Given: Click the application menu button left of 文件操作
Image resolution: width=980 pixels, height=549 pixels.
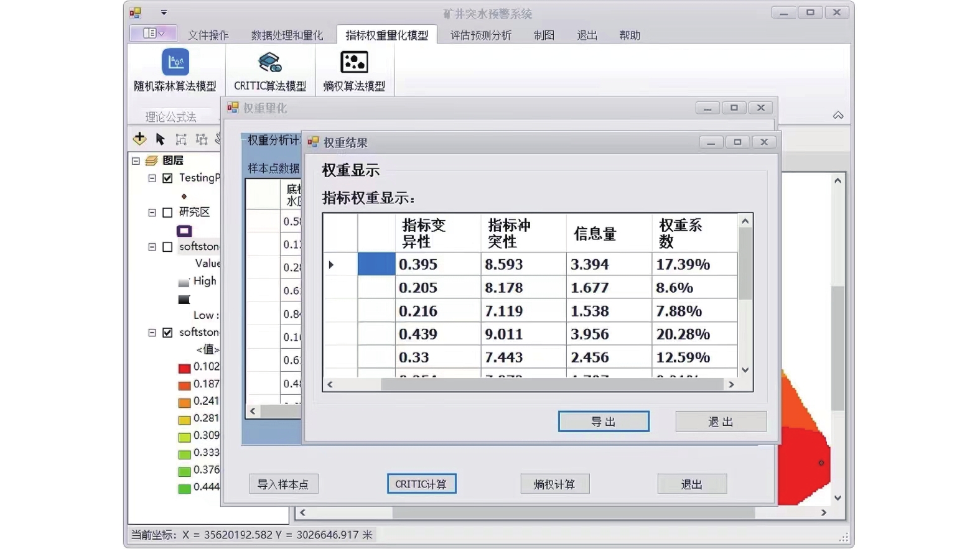Looking at the screenshot, I should [153, 34].
